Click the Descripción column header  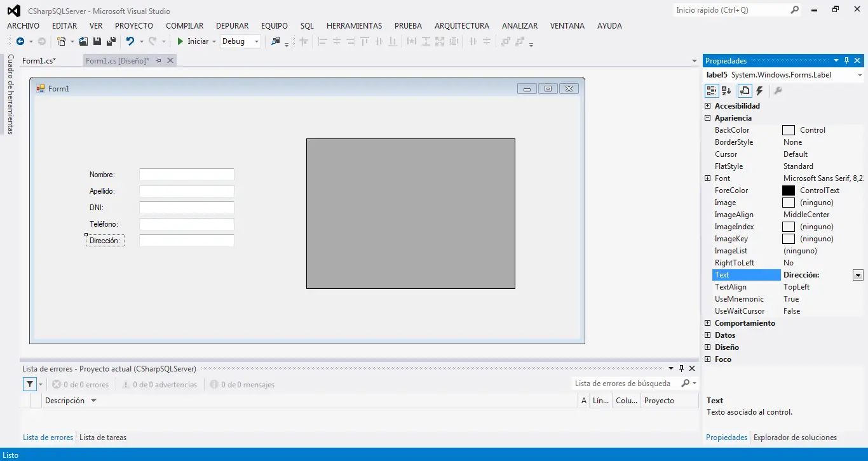(x=65, y=401)
